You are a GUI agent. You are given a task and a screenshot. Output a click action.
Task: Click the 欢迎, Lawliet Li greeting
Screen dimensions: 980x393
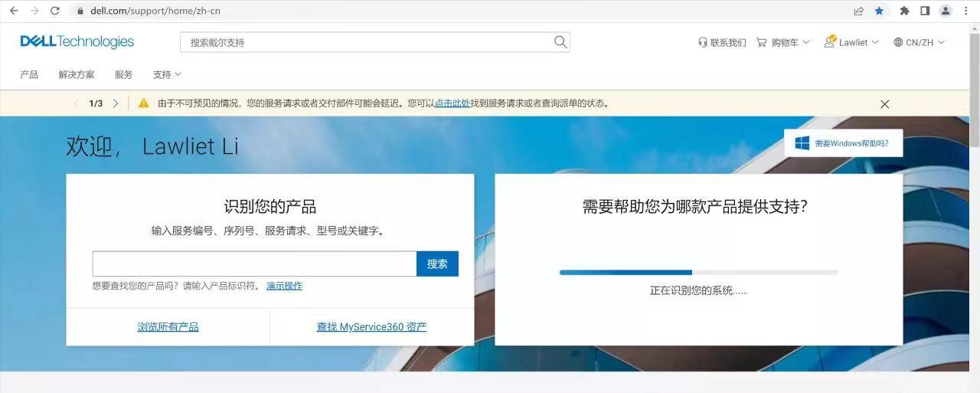[x=152, y=146]
